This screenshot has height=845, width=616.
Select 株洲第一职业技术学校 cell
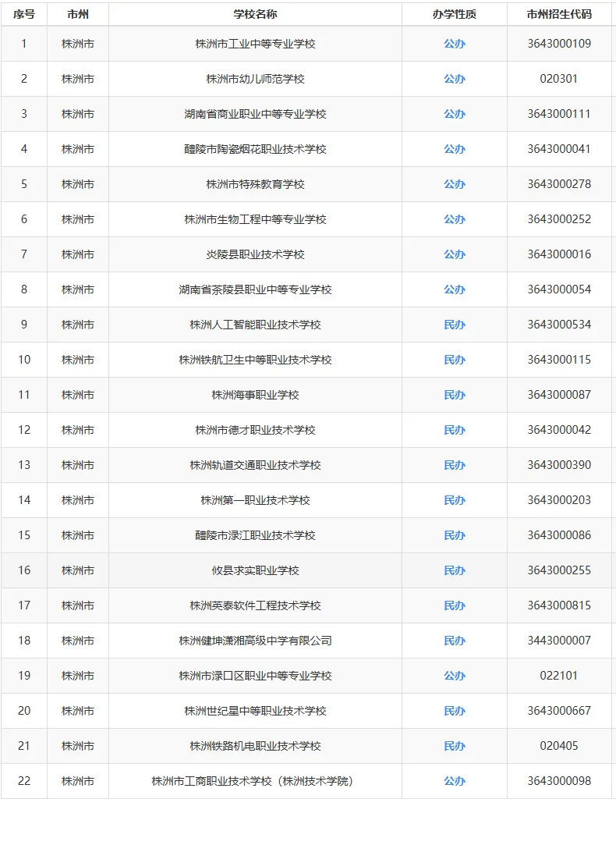[x=255, y=500]
